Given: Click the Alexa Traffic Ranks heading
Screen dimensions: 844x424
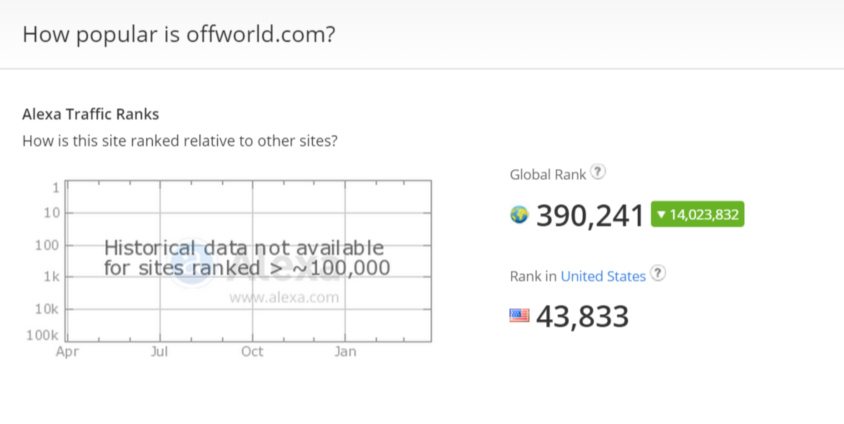Looking at the screenshot, I should point(90,114).
